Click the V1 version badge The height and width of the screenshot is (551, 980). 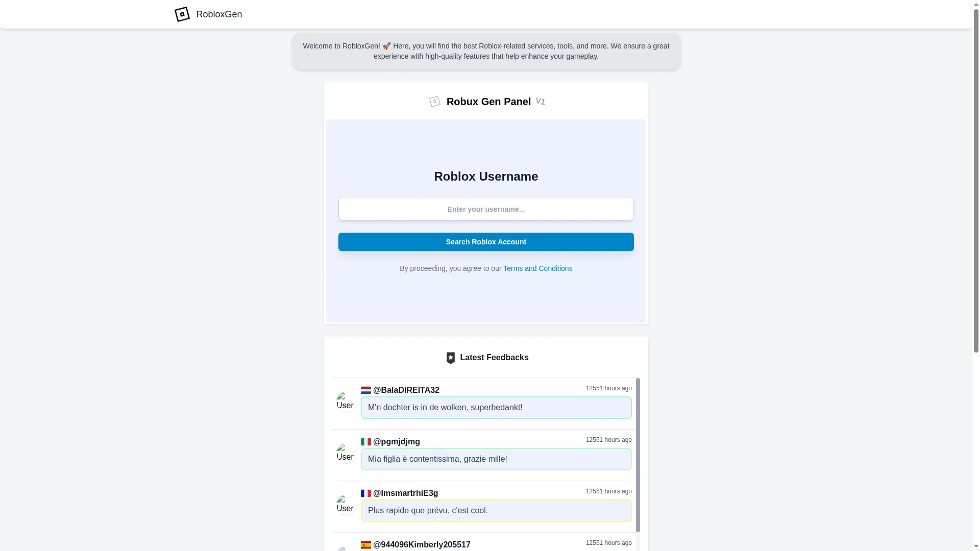(x=540, y=102)
